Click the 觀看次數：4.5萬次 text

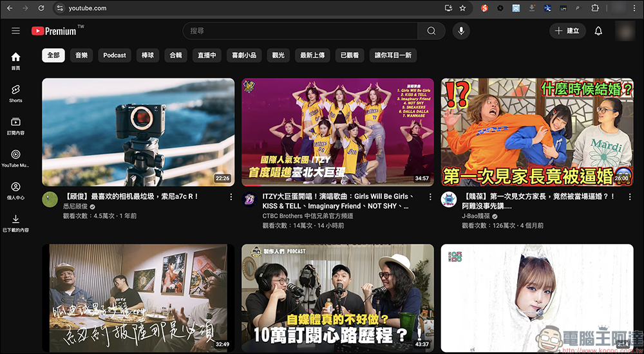(x=88, y=216)
